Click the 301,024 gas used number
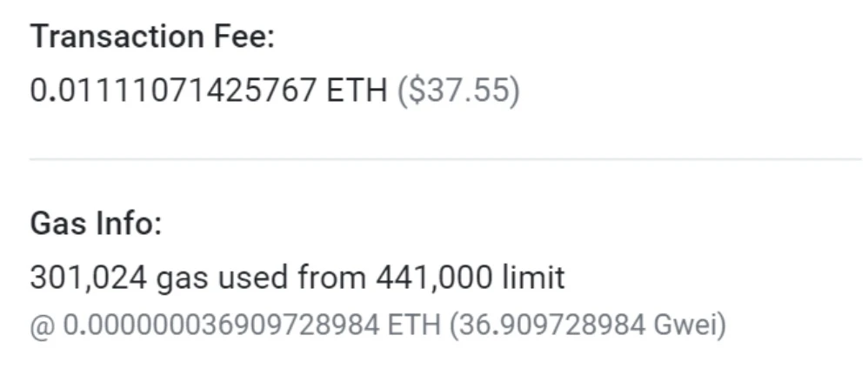868x369 pixels. coord(90,278)
